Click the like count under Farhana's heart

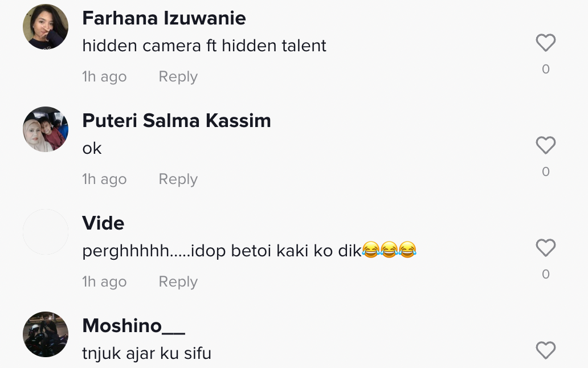(x=545, y=69)
